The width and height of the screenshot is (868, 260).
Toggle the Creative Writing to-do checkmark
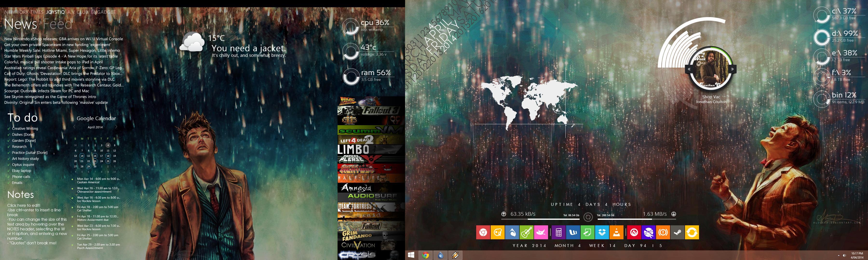9,129
